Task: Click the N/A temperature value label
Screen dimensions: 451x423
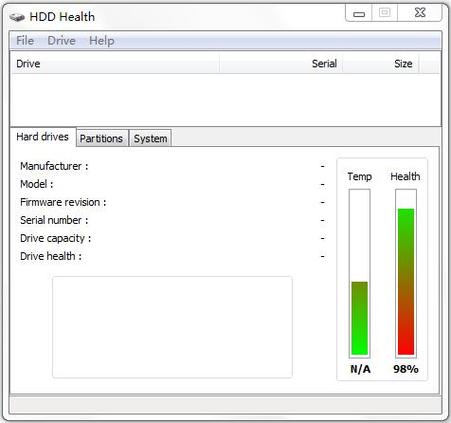Action: [360, 369]
